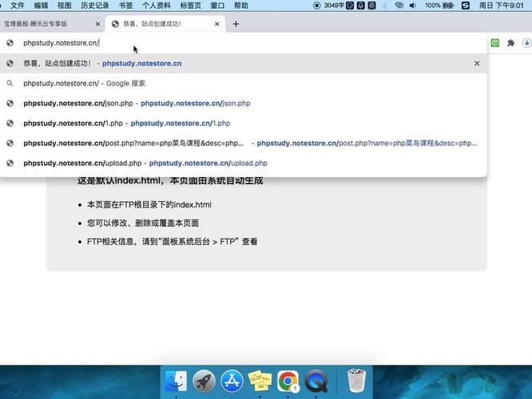Close the 宝塔面板 tab

coord(97,24)
